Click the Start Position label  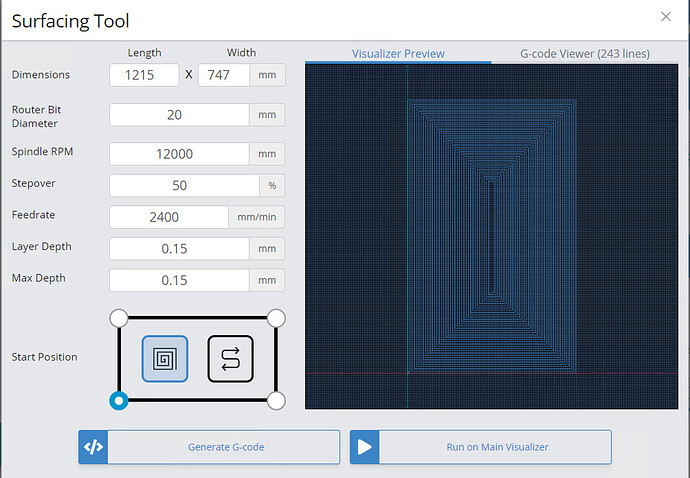click(x=44, y=357)
